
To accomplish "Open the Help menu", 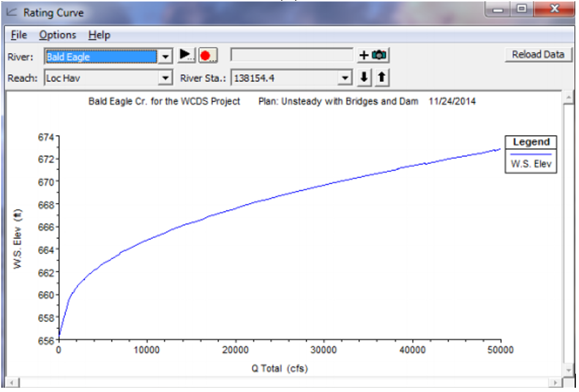I will tap(99, 35).
